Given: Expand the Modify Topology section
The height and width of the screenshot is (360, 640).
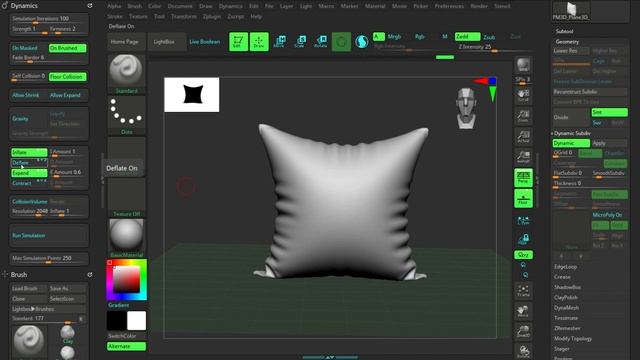Looking at the screenshot, I should pos(573,339).
